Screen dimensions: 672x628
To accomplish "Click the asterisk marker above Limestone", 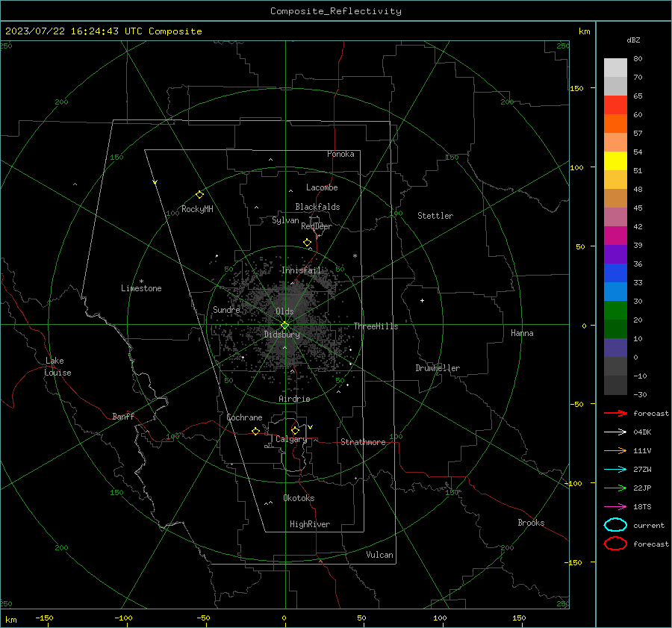I will (x=141, y=282).
